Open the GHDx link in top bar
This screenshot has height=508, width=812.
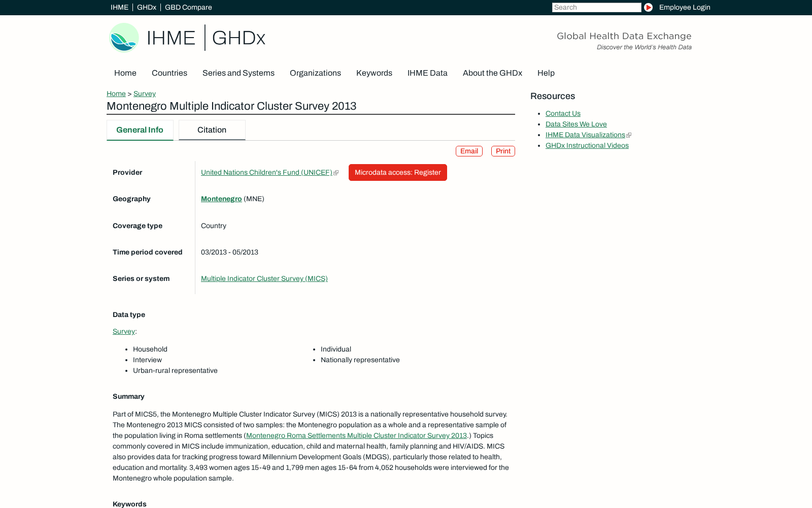tap(147, 7)
